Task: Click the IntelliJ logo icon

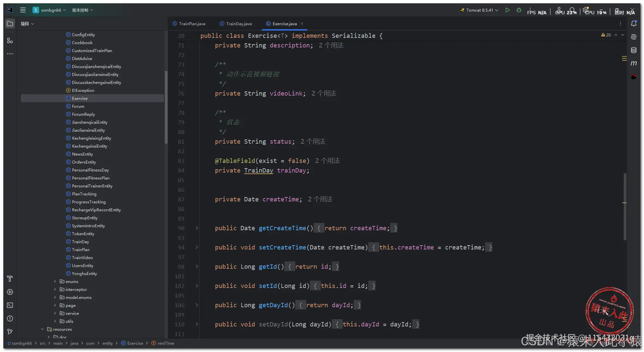Action: [10, 10]
